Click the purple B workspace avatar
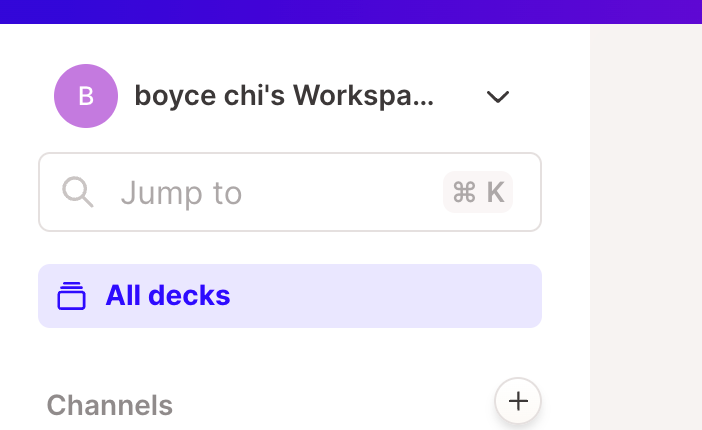The width and height of the screenshot is (702, 430). [86, 96]
